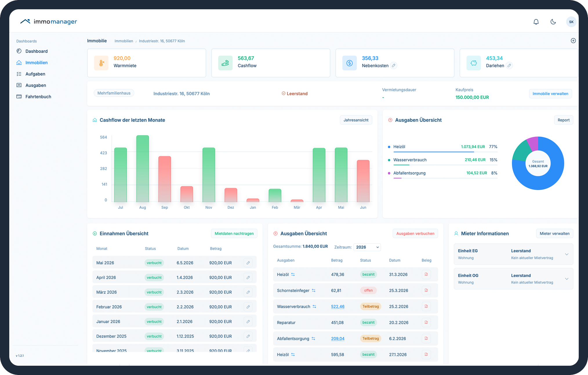588x375 pixels.
Task: Click Mietdaten nachtragen button
Action: pos(234,233)
